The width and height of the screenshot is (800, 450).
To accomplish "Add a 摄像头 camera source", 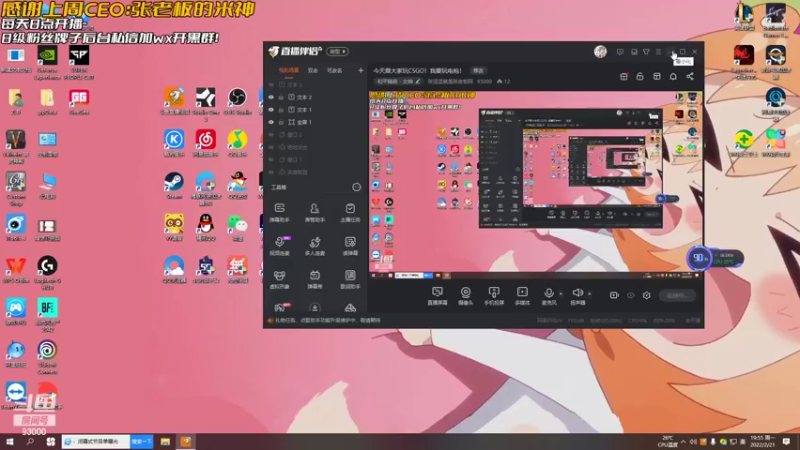I will pyautogui.click(x=465, y=295).
